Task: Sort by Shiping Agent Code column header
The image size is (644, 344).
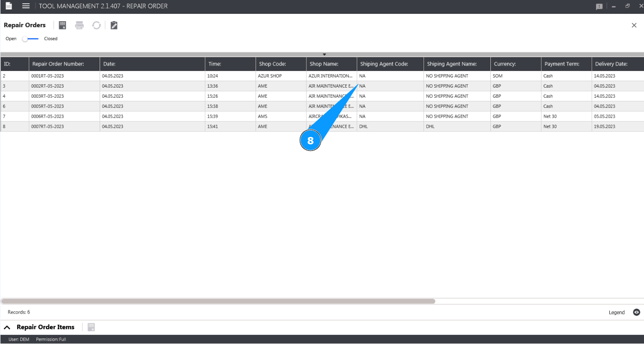Action: pyautogui.click(x=390, y=64)
